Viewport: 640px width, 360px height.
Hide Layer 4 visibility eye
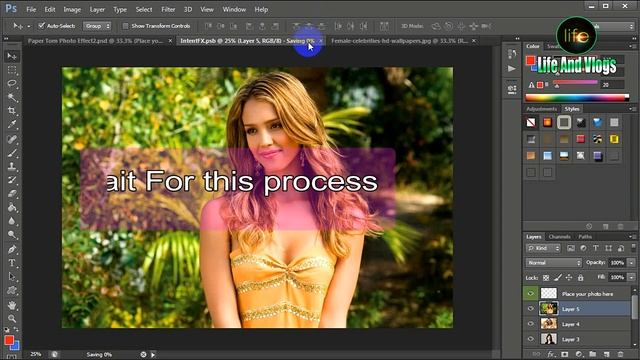click(531, 324)
